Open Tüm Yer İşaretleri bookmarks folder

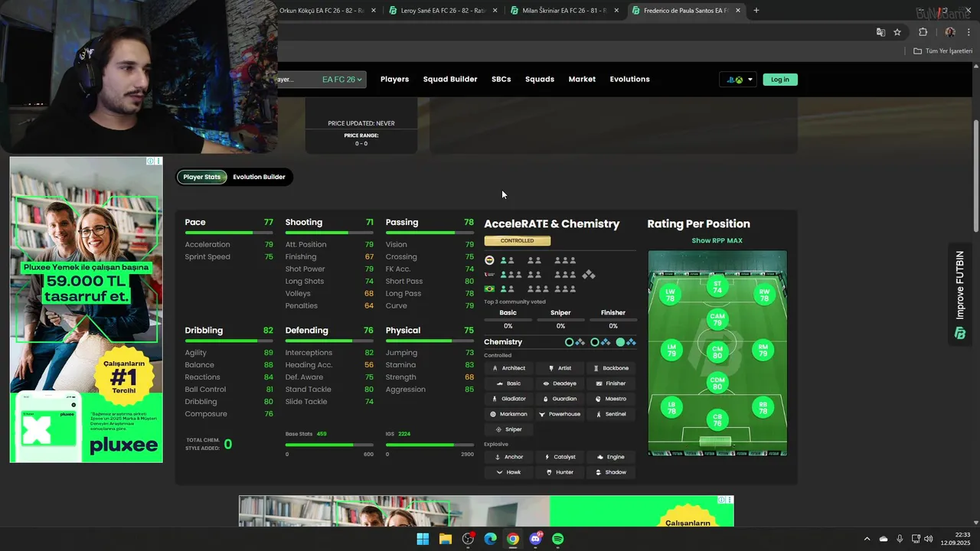tap(943, 51)
